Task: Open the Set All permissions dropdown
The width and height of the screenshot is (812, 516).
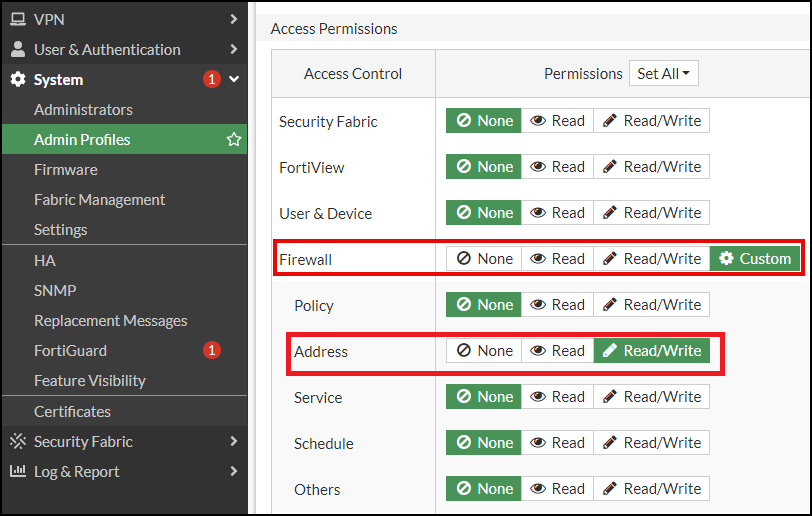Action: (664, 74)
